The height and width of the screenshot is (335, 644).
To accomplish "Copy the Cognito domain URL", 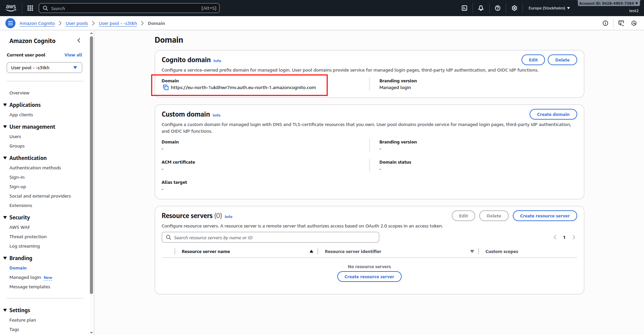I will click(x=166, y=87).
